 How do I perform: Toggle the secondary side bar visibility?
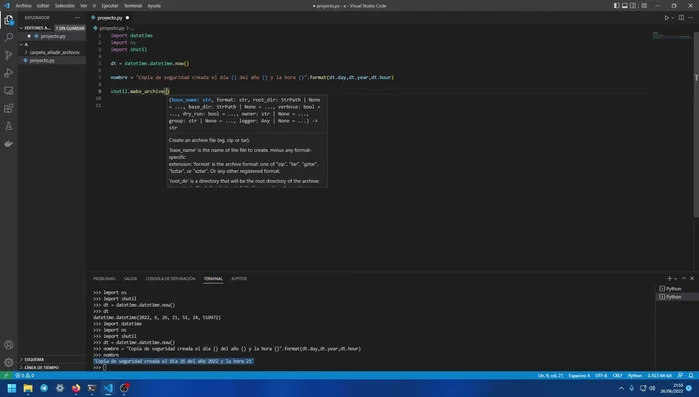click(x=633, y=6)
